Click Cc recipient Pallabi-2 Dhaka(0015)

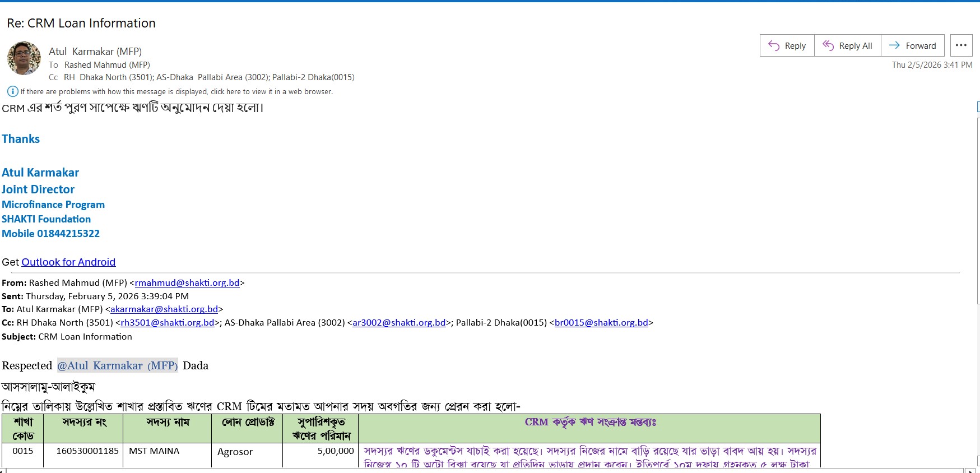(x=313, y=77)
